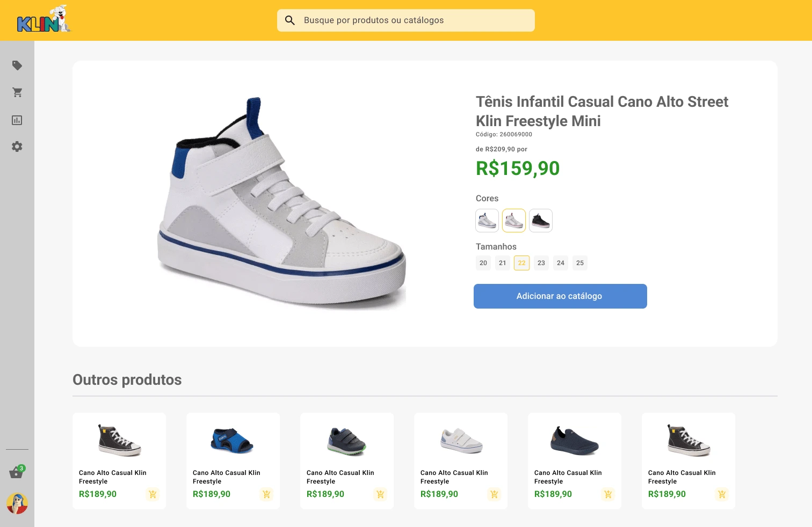
Task: Select size 20
Action: point(483,263)
